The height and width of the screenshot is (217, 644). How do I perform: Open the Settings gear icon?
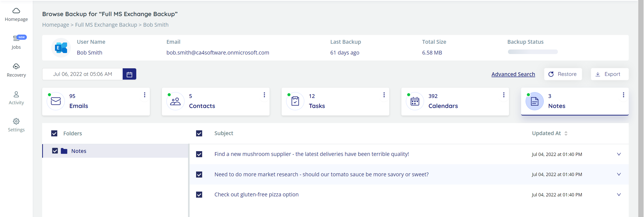tap(16, 121)
